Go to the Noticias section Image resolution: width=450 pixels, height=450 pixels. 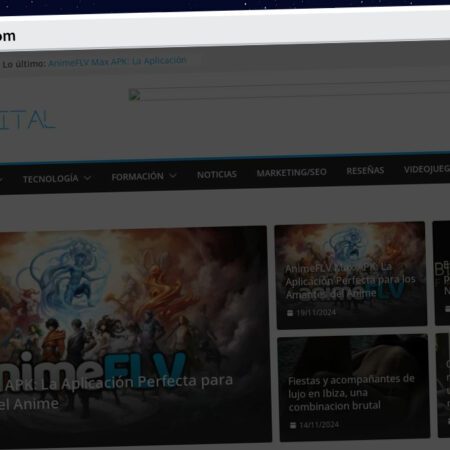[217, 174]
